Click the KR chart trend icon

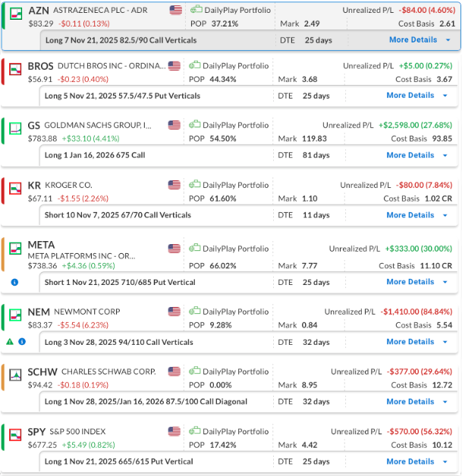pyautogui.click(x=15, y=189)
